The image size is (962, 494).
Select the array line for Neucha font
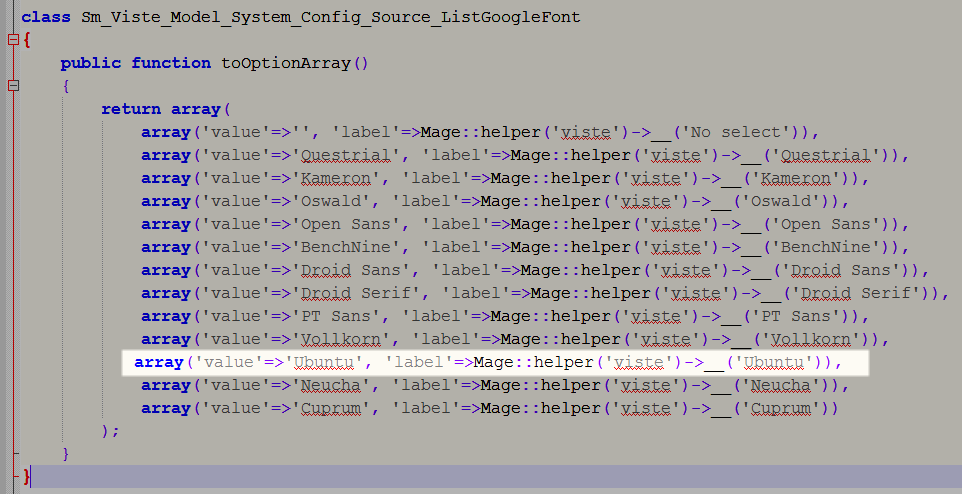pos(494,385)
